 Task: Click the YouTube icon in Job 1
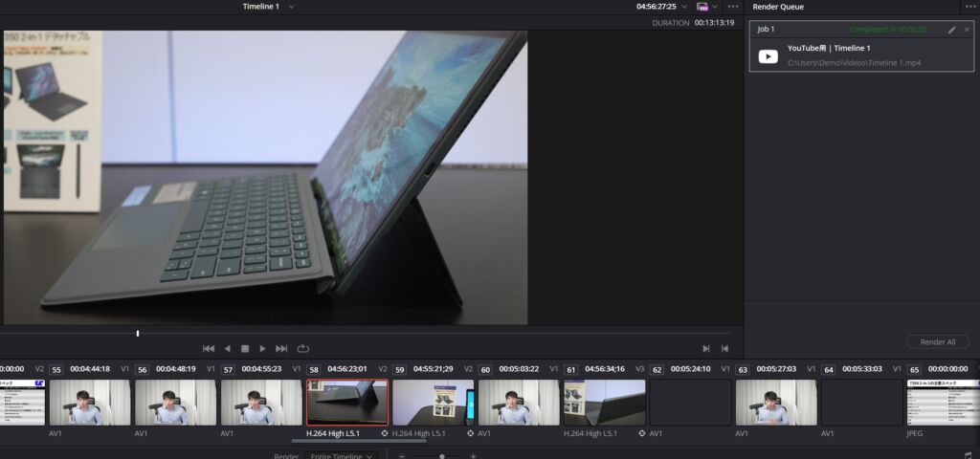768,56
